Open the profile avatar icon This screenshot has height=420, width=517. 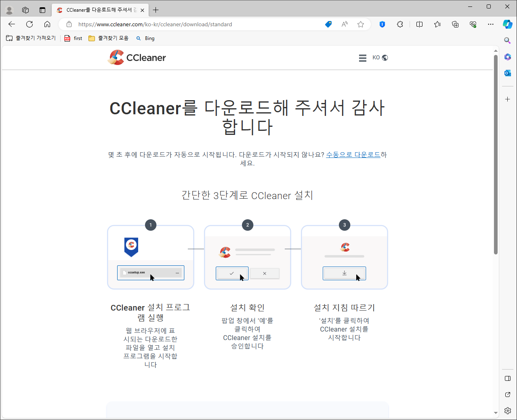click(x=9, y=10)
